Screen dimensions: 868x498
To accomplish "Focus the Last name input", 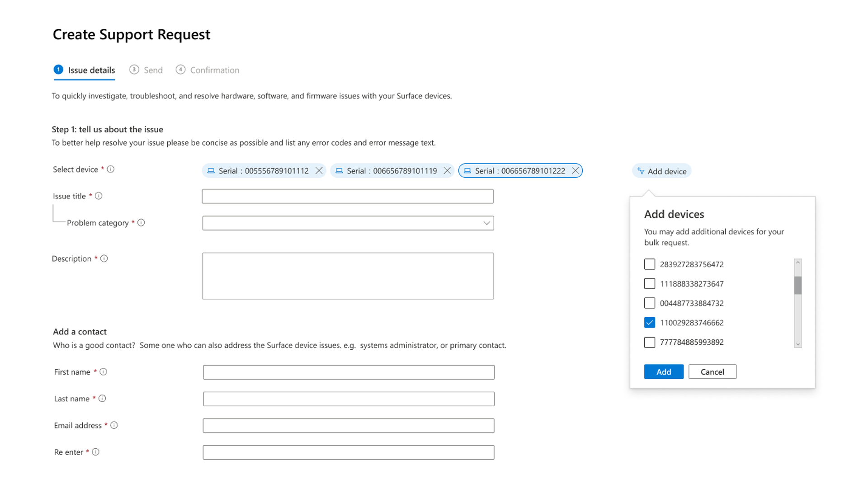I will [349, 399].
